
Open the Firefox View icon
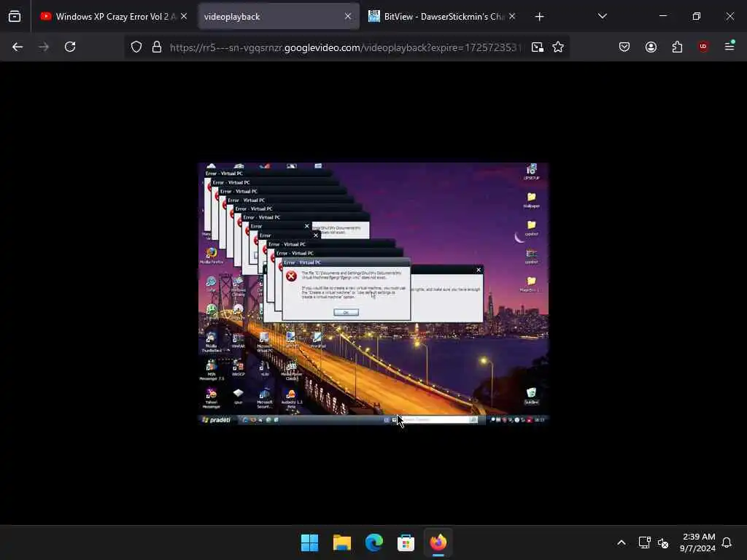(15, 17)
